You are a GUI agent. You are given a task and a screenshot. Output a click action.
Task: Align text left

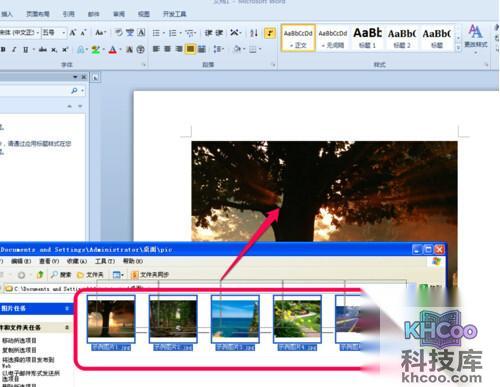point(156,49)
